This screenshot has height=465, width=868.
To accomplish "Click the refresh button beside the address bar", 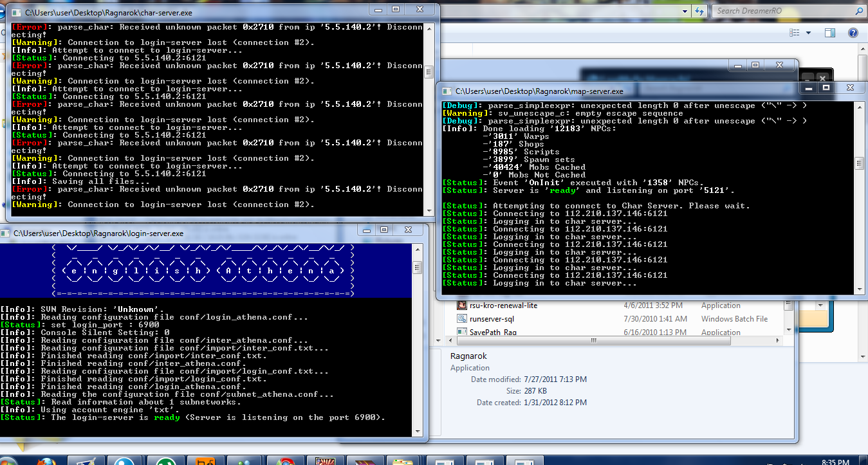I will 700,11.
